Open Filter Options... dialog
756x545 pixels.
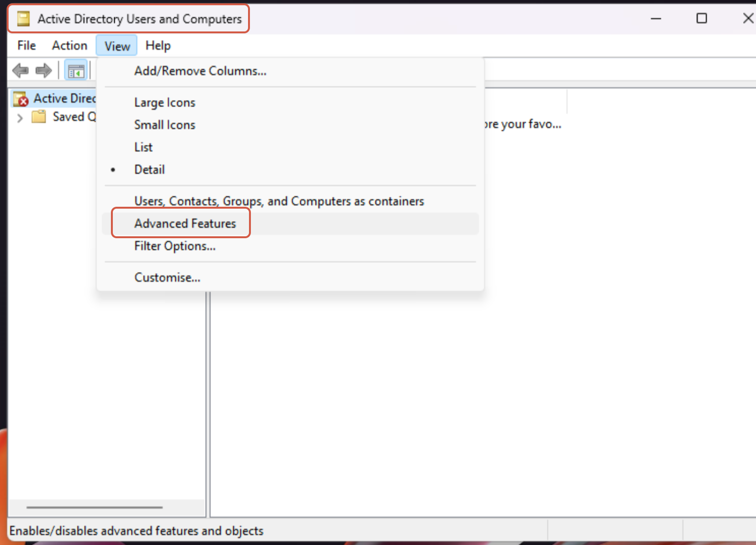[x=290, y=246]
